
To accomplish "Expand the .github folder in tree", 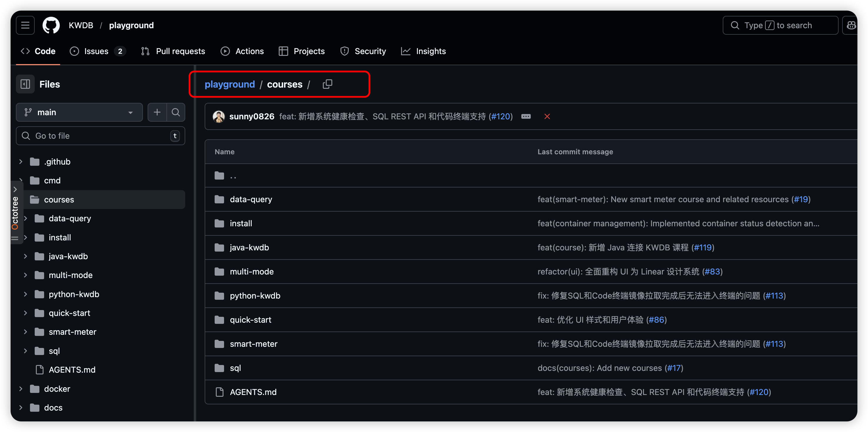I will [21, 162].
